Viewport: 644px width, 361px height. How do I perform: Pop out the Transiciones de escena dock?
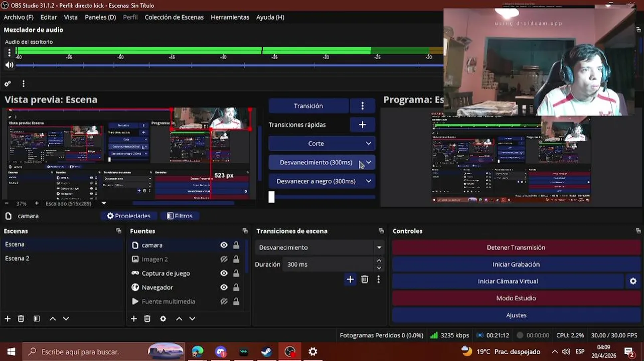[x=381, y=231]
